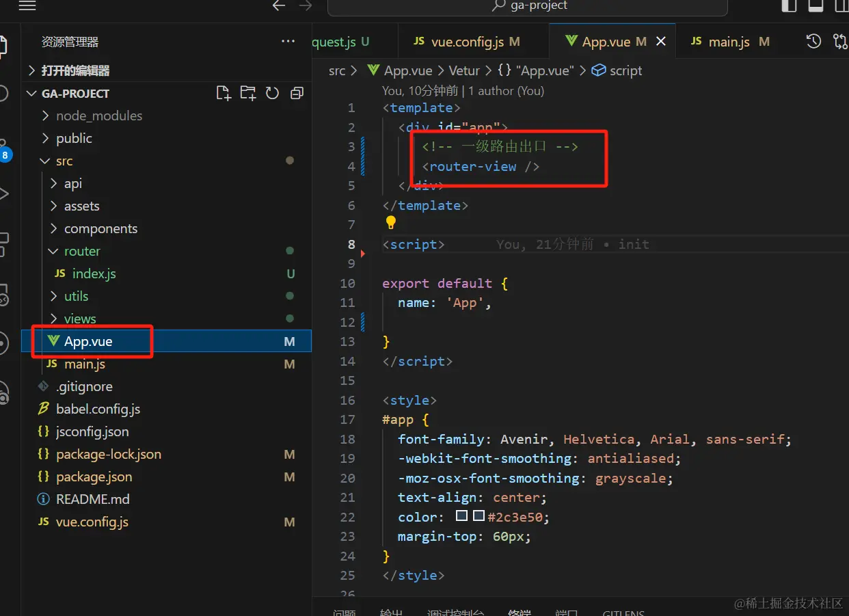The image size is (849, 616).
Task: Click the 资源管理器 panel title
Action: [70, 42]
